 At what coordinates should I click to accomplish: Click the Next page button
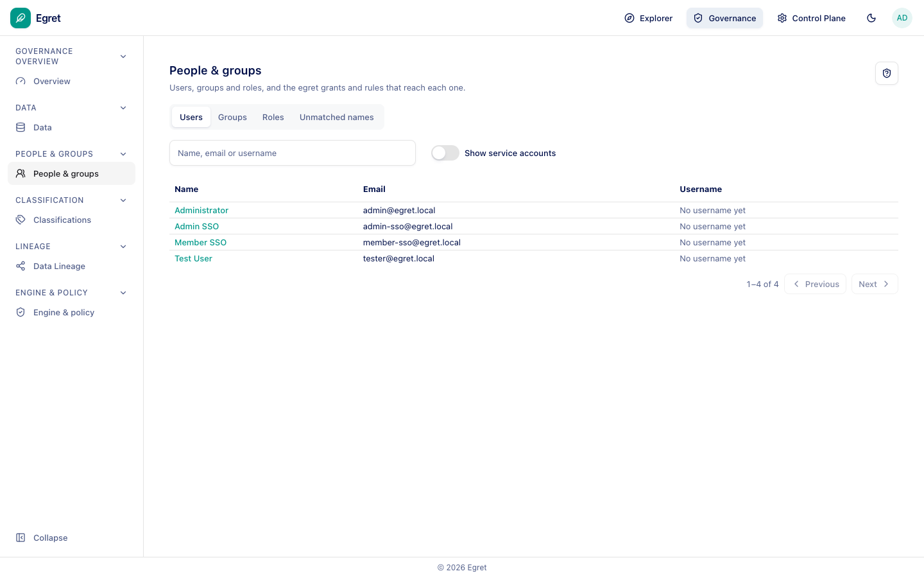click(x=875, y=284)
